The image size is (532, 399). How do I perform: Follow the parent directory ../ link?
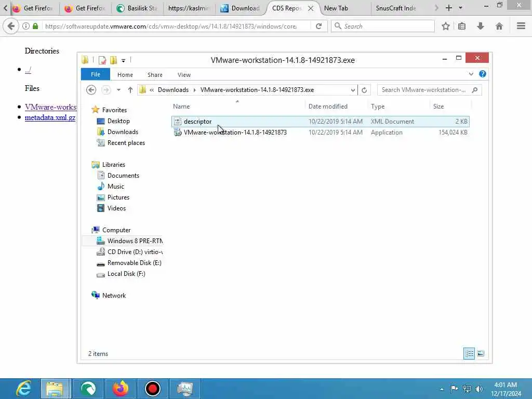28,70
